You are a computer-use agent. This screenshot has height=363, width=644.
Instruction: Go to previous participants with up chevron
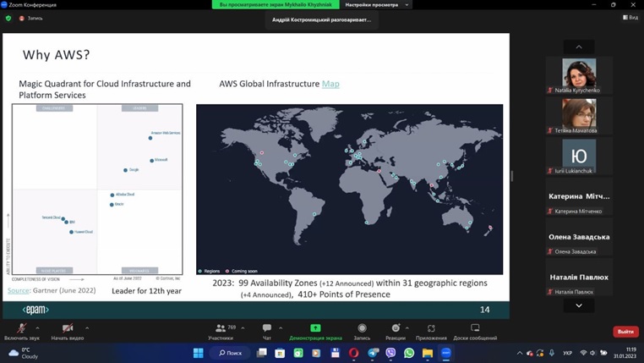click(579, 47)
